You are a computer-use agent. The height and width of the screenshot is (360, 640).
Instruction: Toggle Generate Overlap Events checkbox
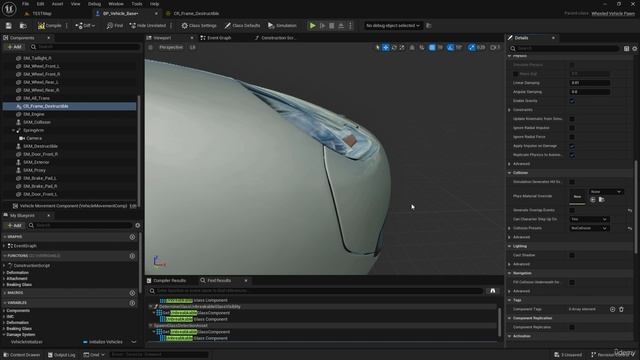(572, 210)
